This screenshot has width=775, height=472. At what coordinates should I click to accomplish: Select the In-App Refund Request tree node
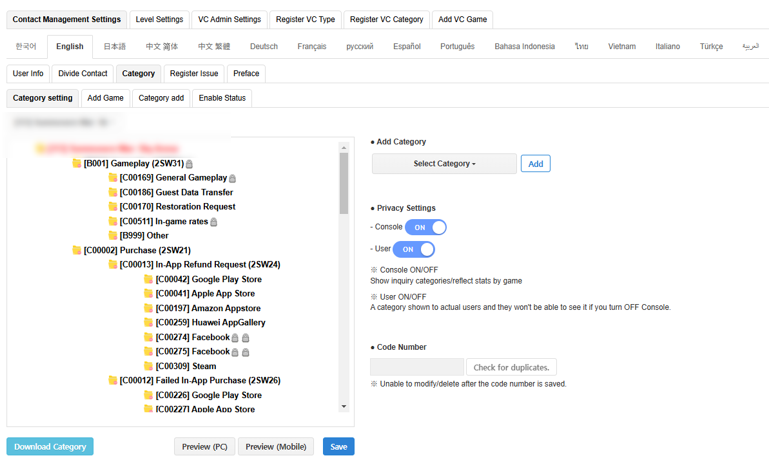pos(199,265)
